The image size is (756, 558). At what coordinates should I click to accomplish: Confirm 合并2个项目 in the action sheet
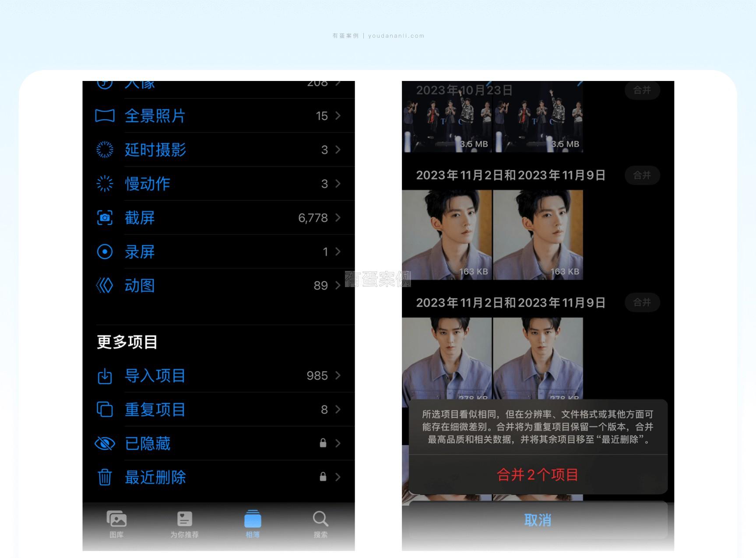(538, 475)
